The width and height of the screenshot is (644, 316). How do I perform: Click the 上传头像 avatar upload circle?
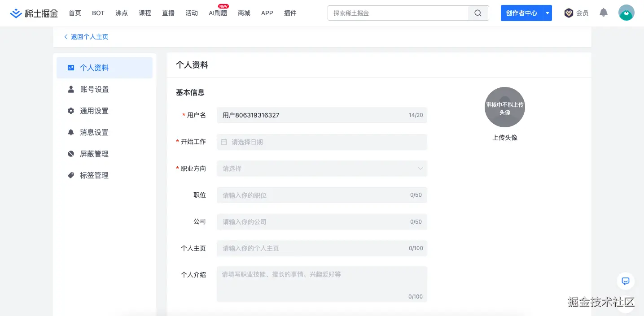[x=504, y=107]
